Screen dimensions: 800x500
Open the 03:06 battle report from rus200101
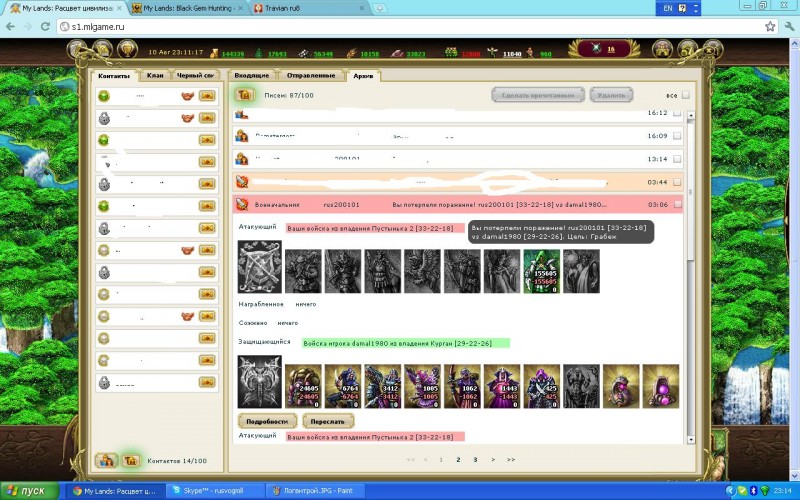[x=458, y=205]
